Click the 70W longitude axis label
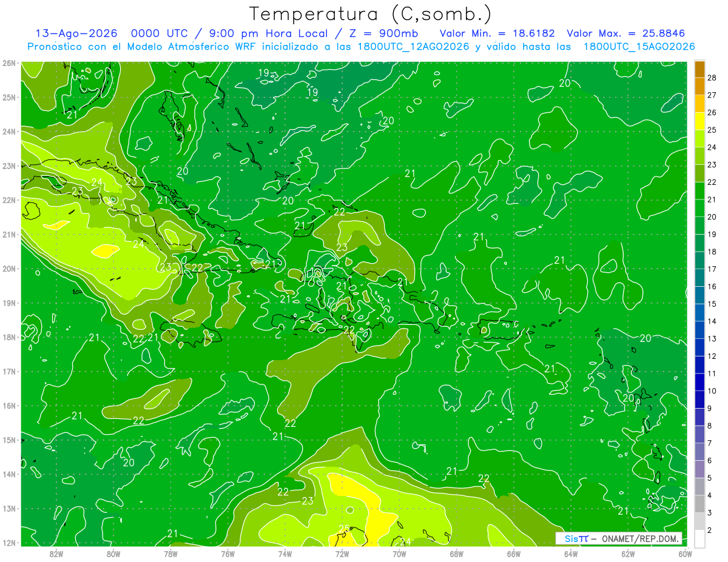The image size is (728, 562). tap(399, 553)
